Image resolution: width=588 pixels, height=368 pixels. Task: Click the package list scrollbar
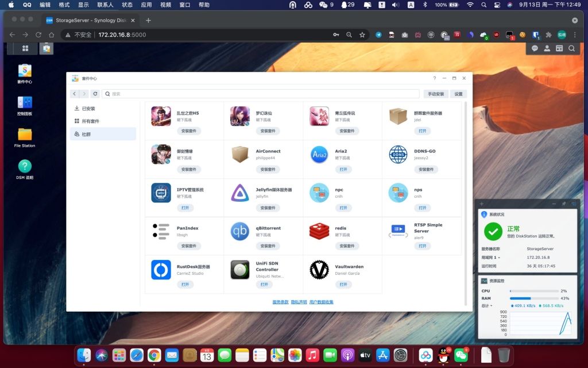[465, 203]
